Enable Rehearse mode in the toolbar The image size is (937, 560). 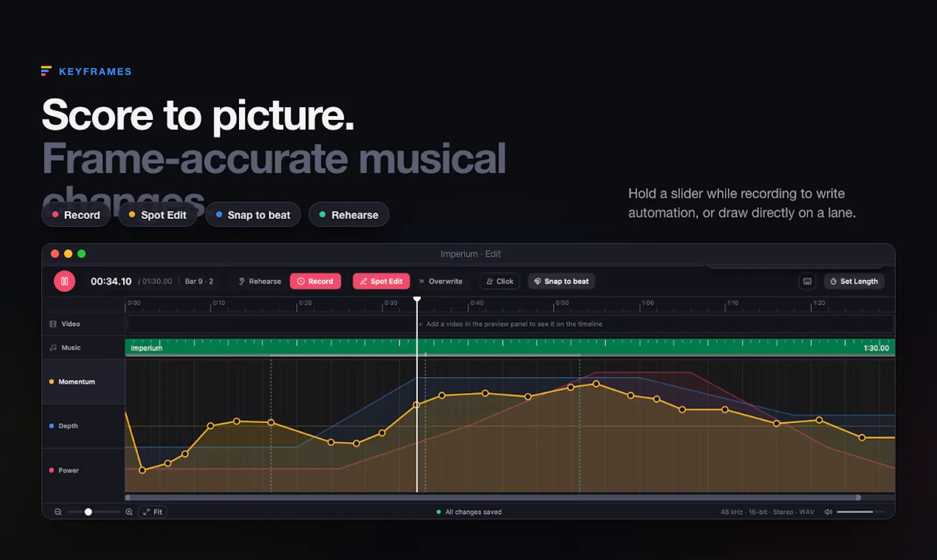(x=259, y=281)
